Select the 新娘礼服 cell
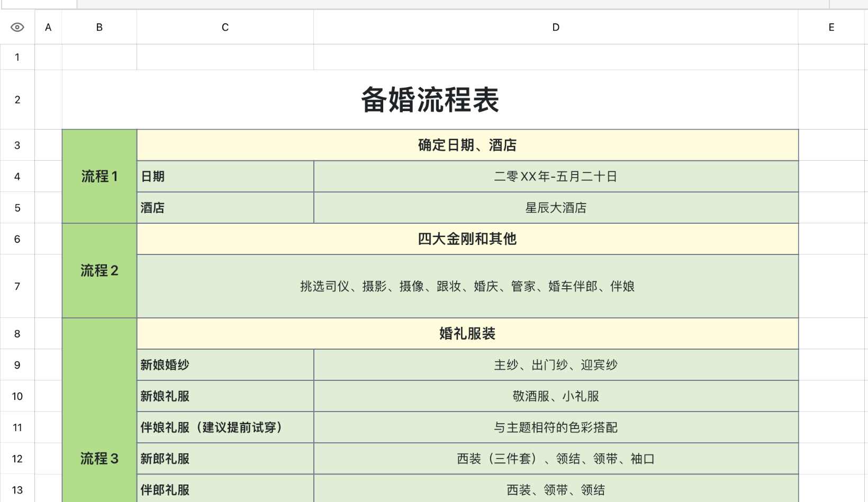The width and height of the screenshot is (868, 502). (225, 396)
